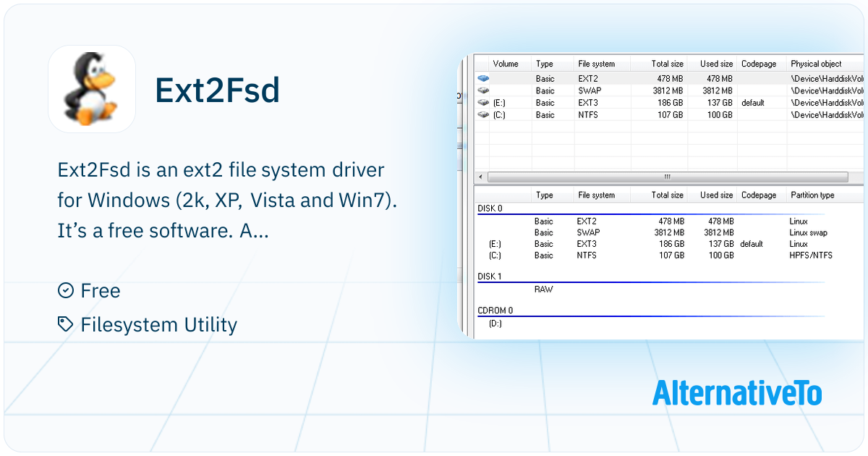Select the RAW partition under DISK 1
Screen dimensions: 868x456
(x=543, y=290)
